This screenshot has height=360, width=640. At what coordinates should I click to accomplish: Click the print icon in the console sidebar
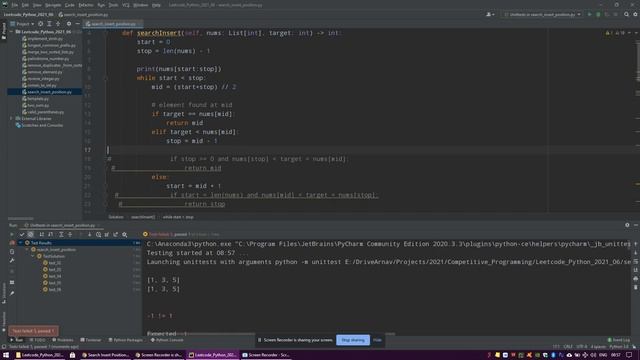636,278
